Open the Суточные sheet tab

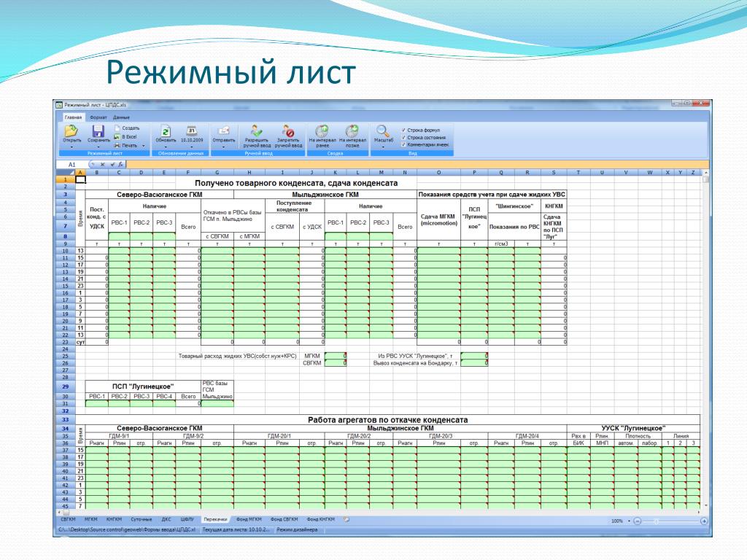pyautogui.click(x=142, y=519)
